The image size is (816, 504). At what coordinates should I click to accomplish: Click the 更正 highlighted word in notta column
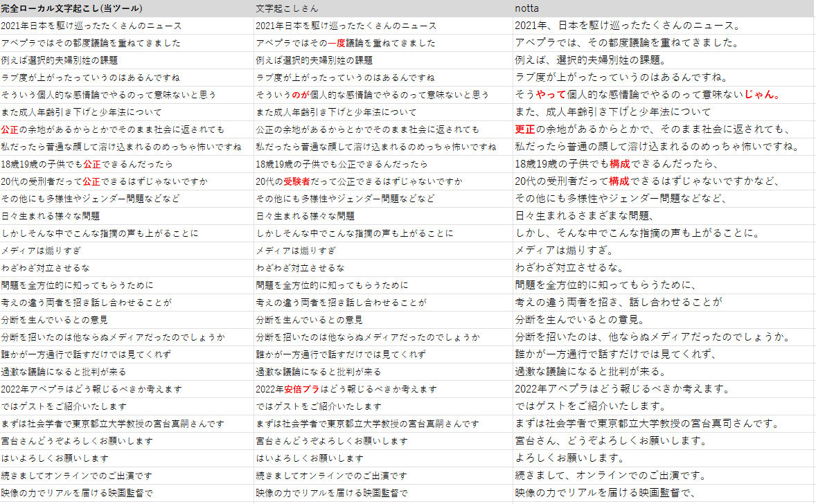pyautogui.click(x=524, y=129)
